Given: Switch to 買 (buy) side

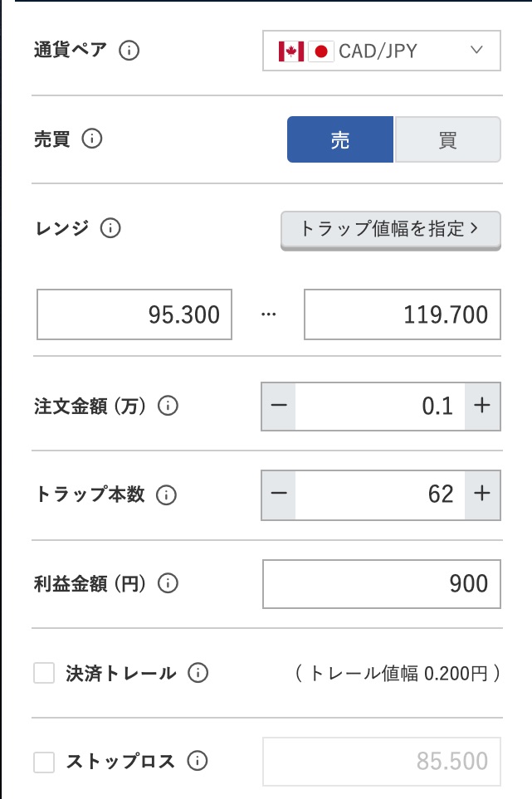Looking at the screenshot, I should (447, 139).
